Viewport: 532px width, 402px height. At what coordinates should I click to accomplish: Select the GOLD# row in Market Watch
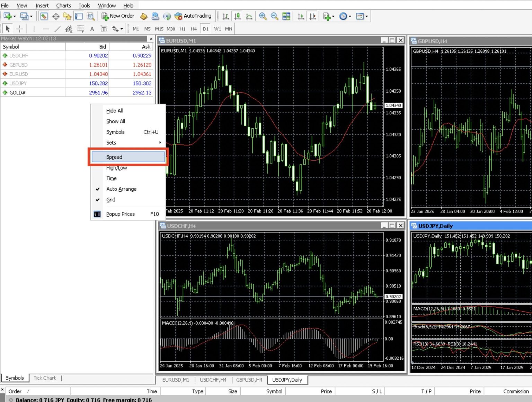(x=17, y=93)
